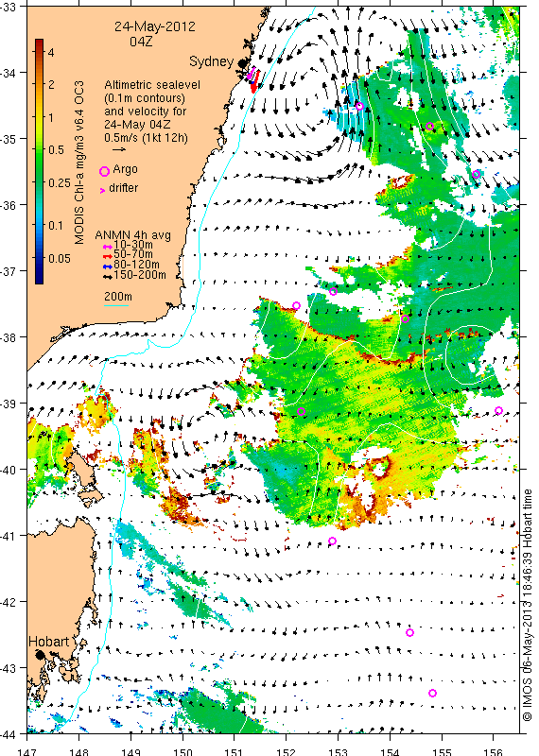Click the colorbar tick label '0.25'
Image resolution: width=539 pixels, height=756 pixels.
pyautogui.click(x=60, y=182)
